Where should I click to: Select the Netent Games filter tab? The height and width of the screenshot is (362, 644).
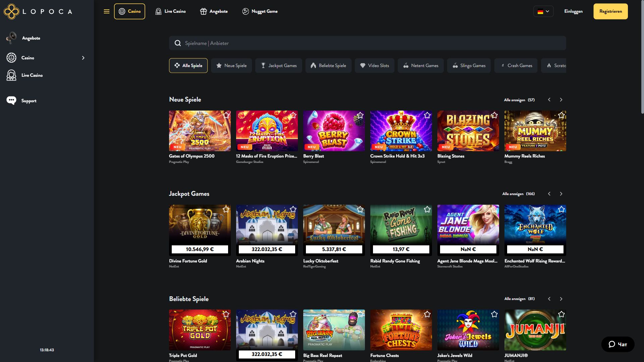[421, 66]
